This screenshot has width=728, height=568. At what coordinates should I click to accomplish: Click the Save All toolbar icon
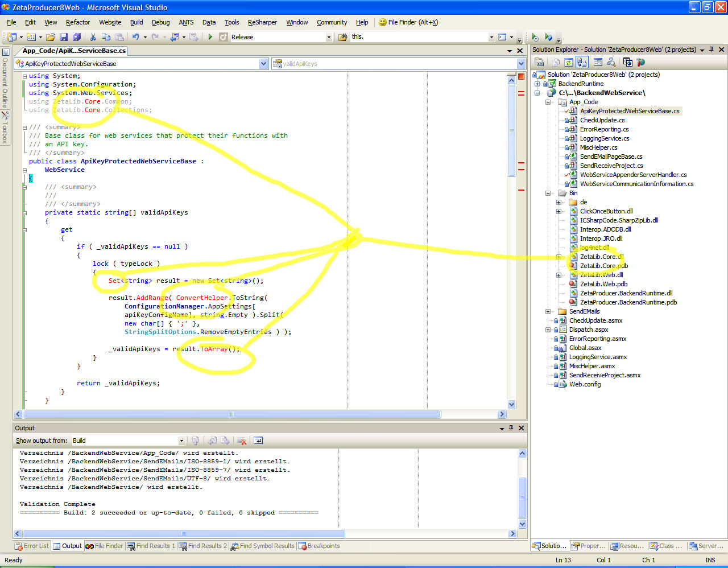pos(76,37)
